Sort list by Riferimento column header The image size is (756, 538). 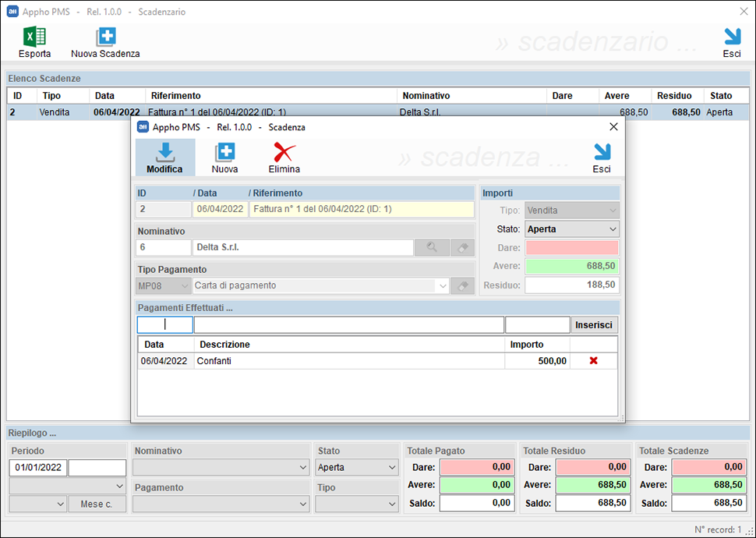[271, 96]
